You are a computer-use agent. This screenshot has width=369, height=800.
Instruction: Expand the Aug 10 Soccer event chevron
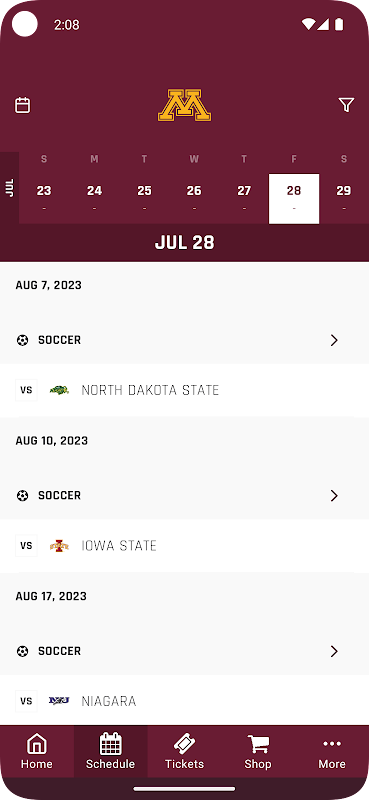pos(334,495)
